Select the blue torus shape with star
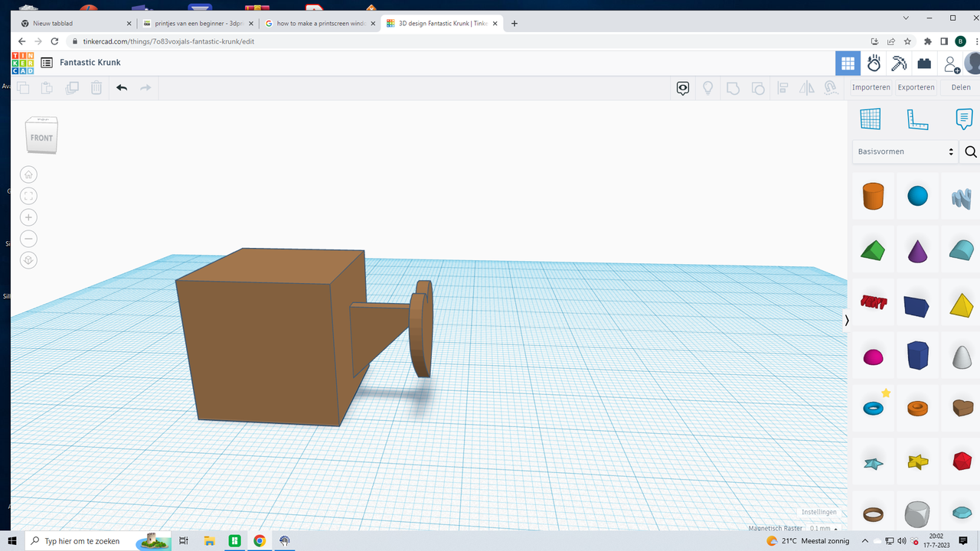 tap(873, 409)
